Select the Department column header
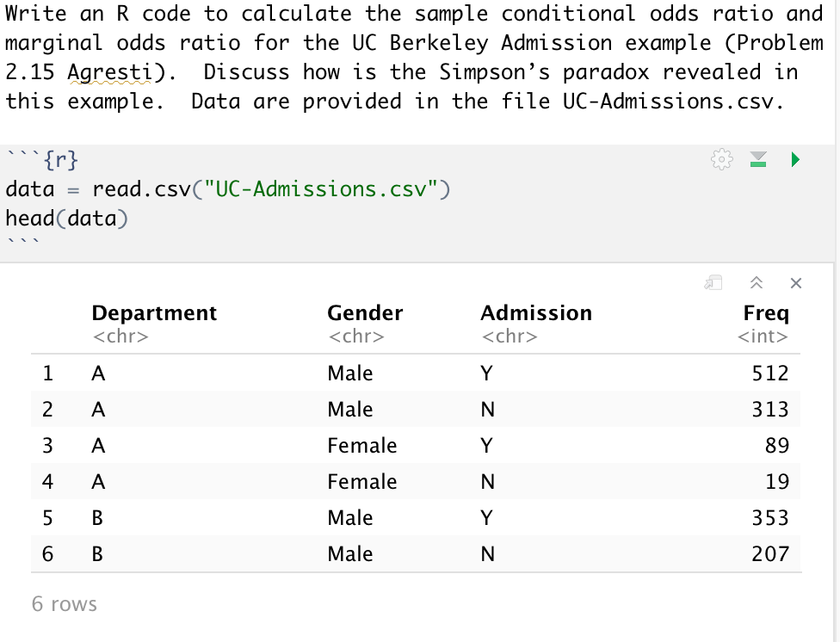 (x=154, y=312)
